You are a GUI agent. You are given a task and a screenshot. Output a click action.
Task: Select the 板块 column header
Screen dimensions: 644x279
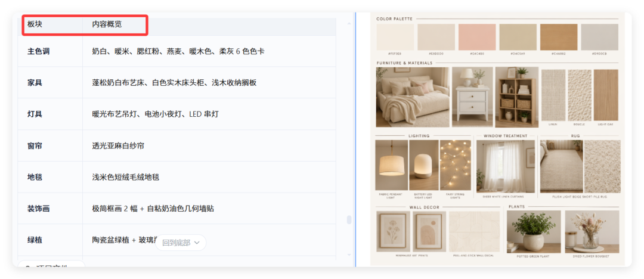click(x=35, y=24)
